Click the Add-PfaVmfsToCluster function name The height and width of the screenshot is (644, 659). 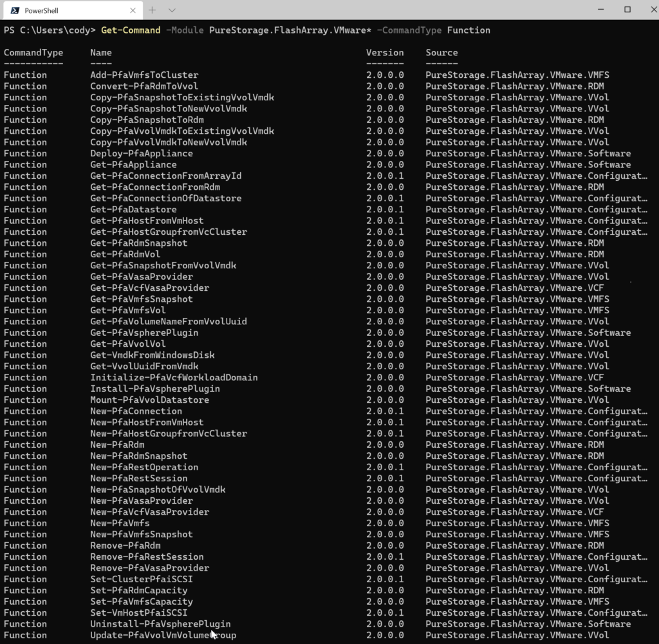point(144,75)
